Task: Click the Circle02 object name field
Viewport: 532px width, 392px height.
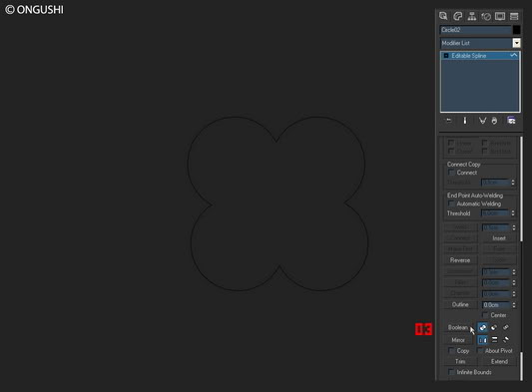Action: (476, 30)
